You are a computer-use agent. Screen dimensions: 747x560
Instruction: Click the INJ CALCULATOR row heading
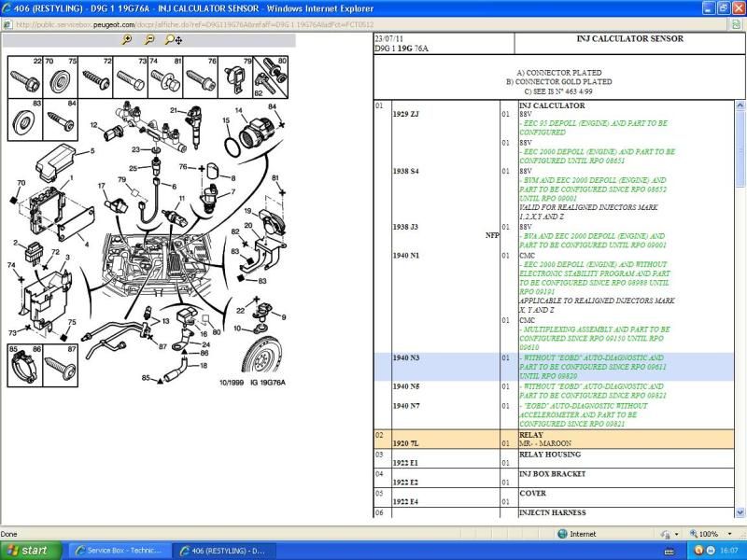[x=552, y=105]
